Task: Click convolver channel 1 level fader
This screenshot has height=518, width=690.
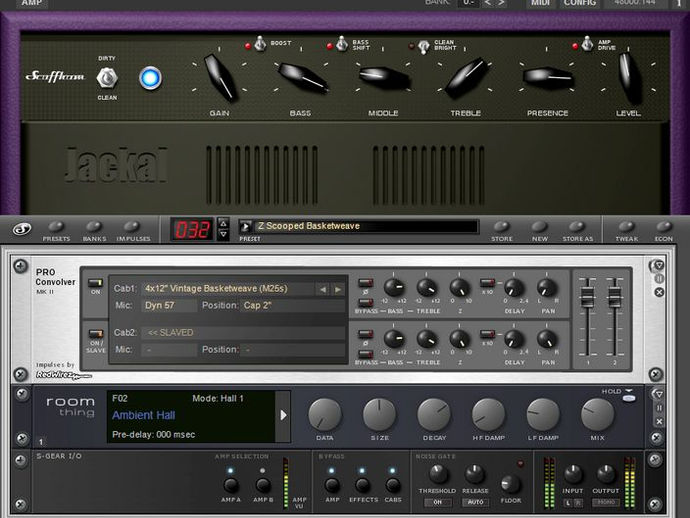Action: [587, 297]
